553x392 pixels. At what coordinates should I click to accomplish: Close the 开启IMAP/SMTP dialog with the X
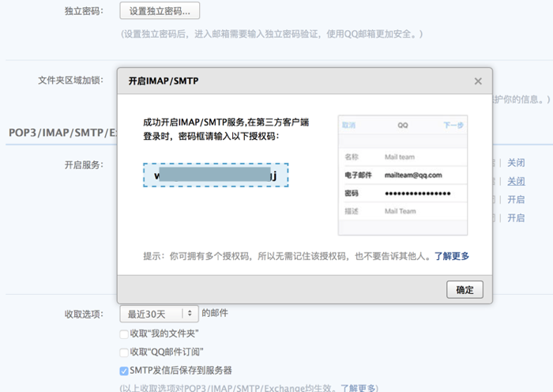[x=478, y=81]
